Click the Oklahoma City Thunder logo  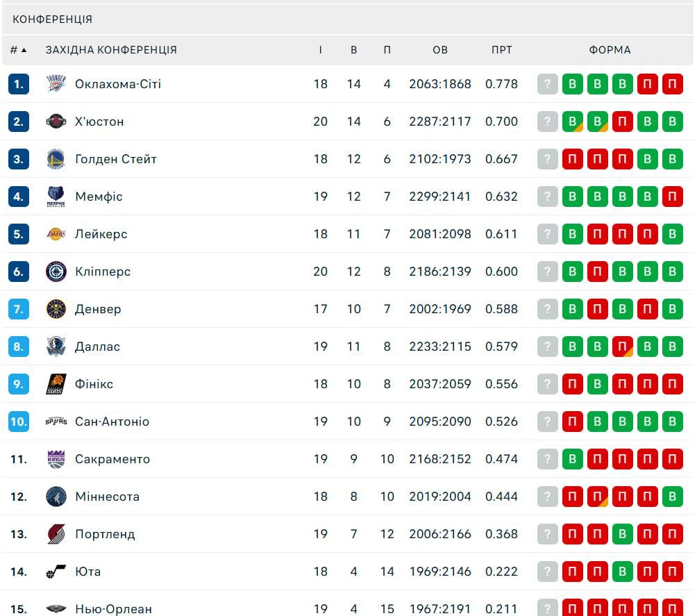pos(56,84)
